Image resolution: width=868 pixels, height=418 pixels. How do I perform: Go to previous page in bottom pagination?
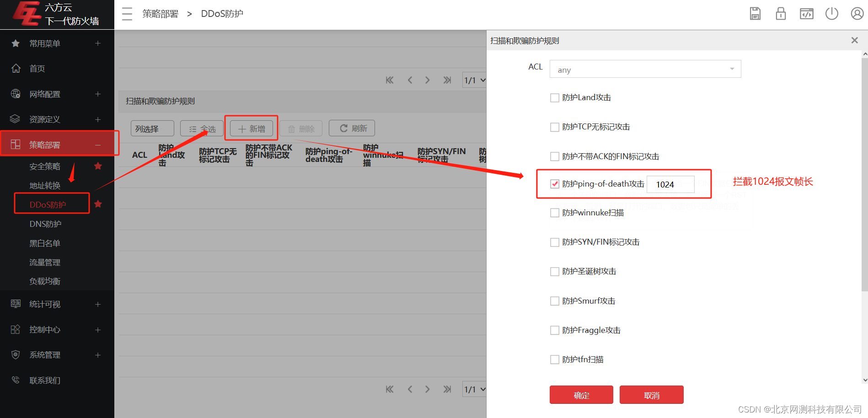click(x=410, y=389)
